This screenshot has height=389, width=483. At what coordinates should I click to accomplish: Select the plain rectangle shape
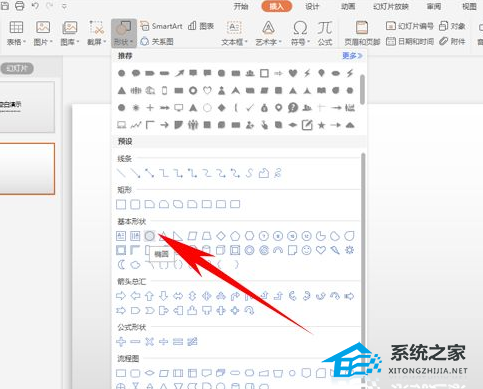coord(121,204)
